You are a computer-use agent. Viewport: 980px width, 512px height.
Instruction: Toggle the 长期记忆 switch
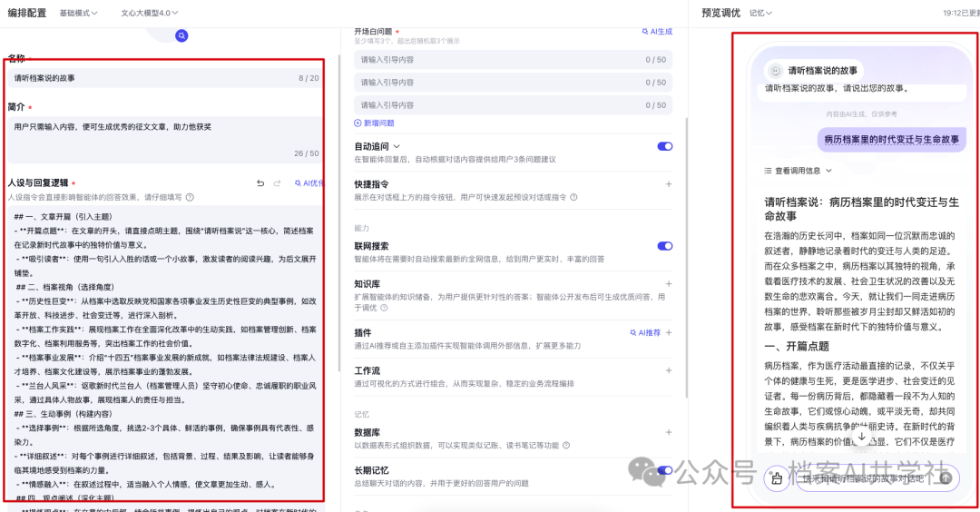[665, 470]
